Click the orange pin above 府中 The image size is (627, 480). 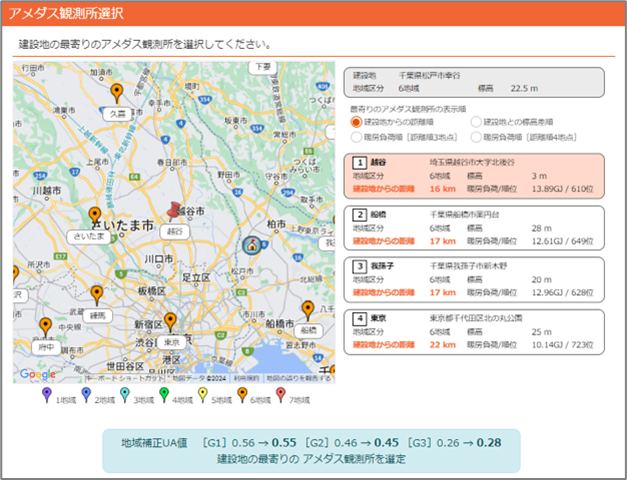tap(46, 327)
